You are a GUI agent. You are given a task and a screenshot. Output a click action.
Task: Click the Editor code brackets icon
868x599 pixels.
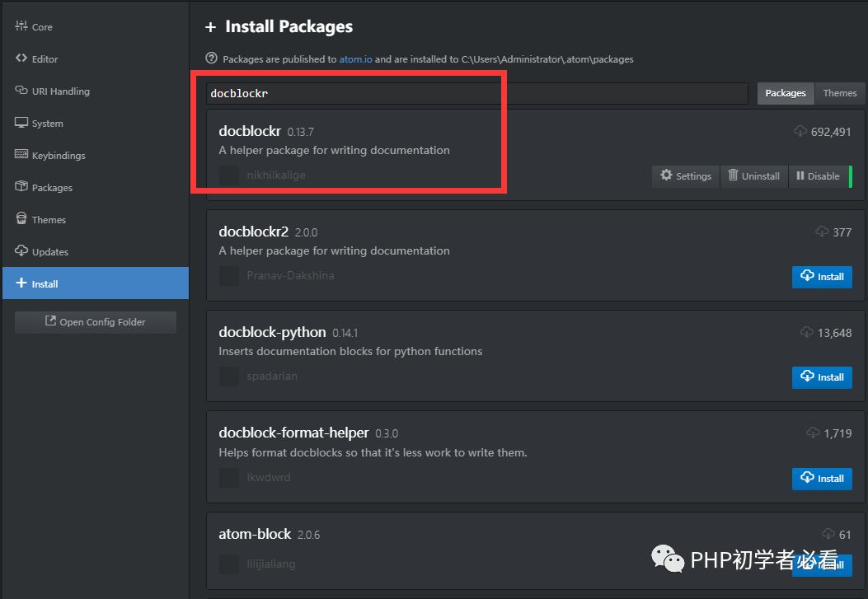(x=21, y=58)
